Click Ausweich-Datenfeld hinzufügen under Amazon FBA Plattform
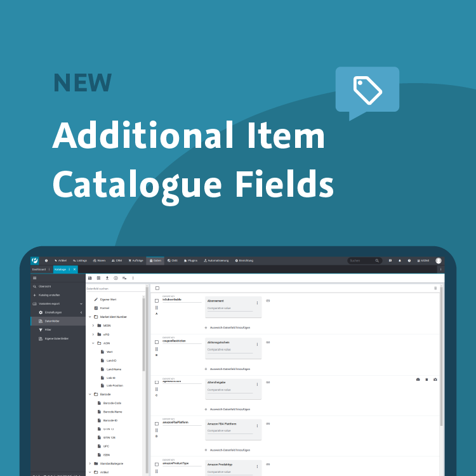This screenshot has width=476, height=476. point(227,450)
